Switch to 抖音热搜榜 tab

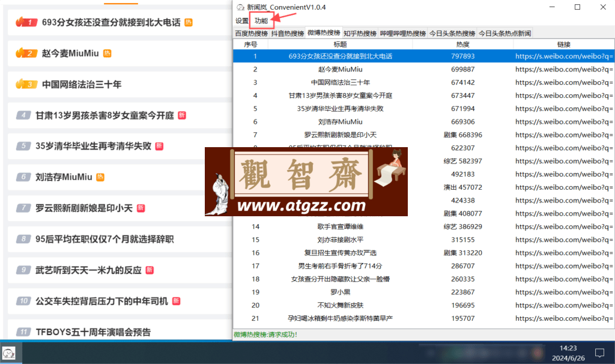[x=288, y=34]
